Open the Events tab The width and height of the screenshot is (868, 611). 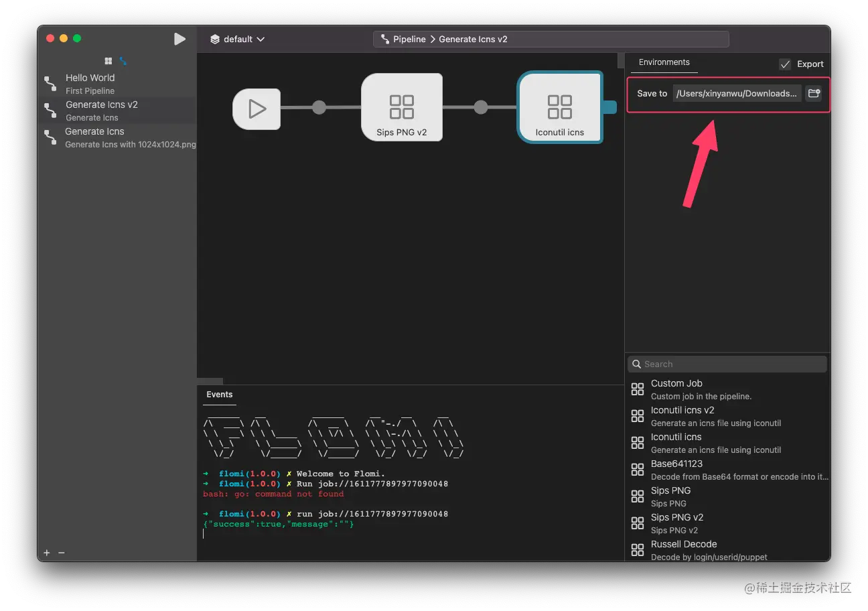pos(219,395)
